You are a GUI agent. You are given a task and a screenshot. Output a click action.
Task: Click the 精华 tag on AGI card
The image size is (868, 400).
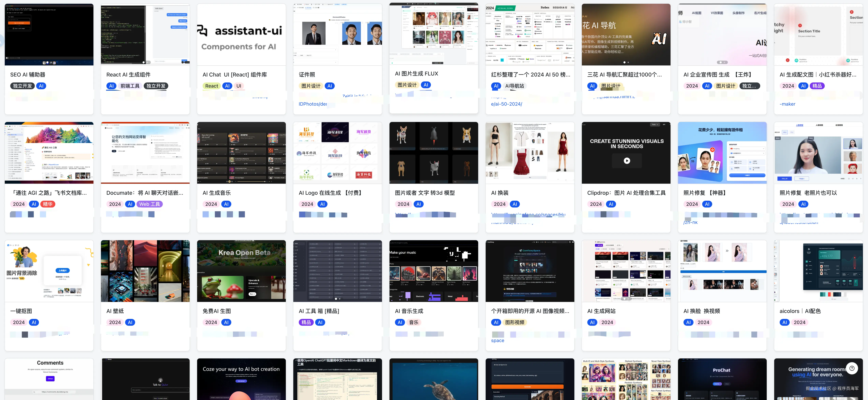point(48,204)
